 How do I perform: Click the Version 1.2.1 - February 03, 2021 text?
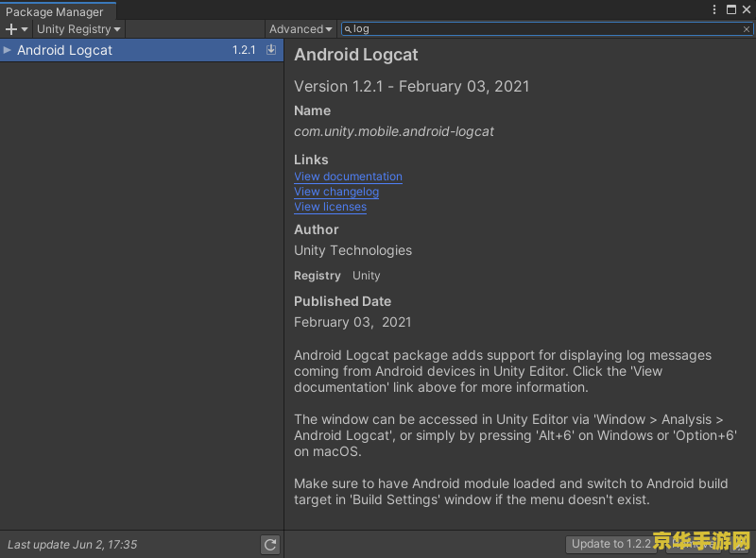point(412,87)
